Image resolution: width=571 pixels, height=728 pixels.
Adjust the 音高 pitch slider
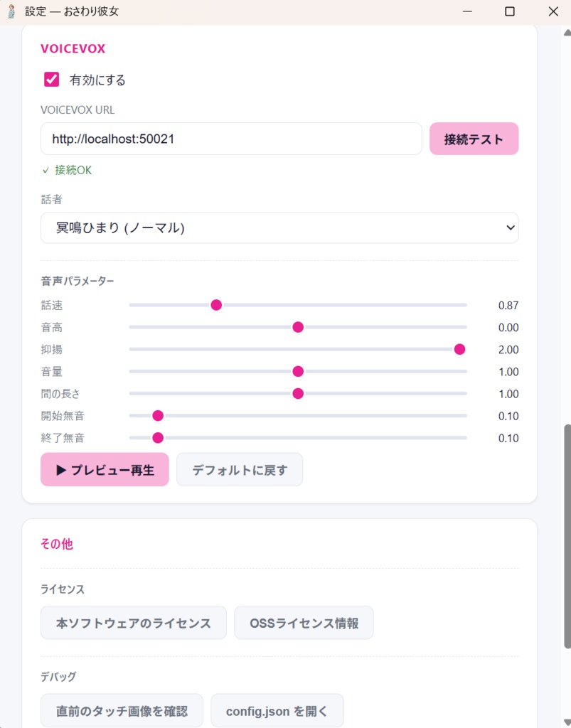tap(298, 327)
